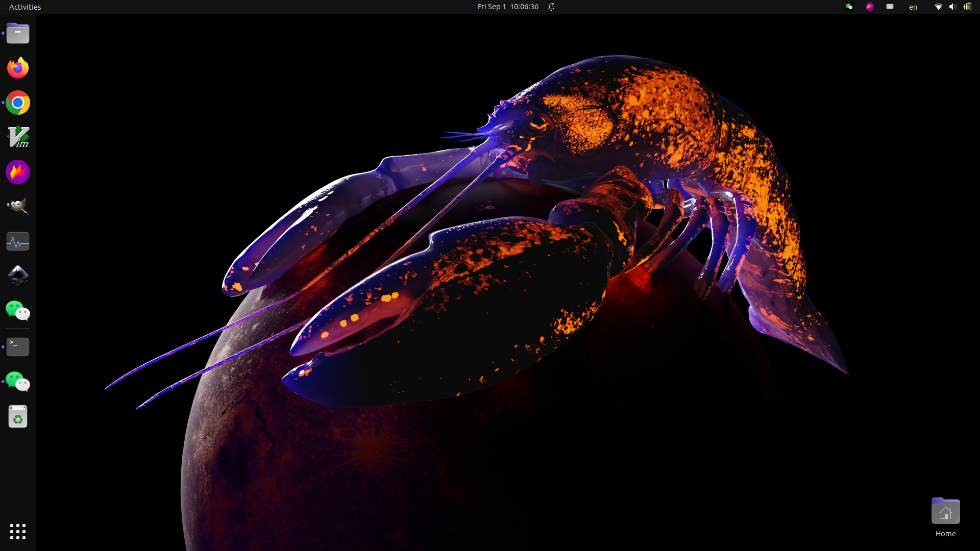980x551 pixels.
Task: Open the clock calendar 'Fri Sep 1 10:06:36'
Action: (x=508, y=7)
